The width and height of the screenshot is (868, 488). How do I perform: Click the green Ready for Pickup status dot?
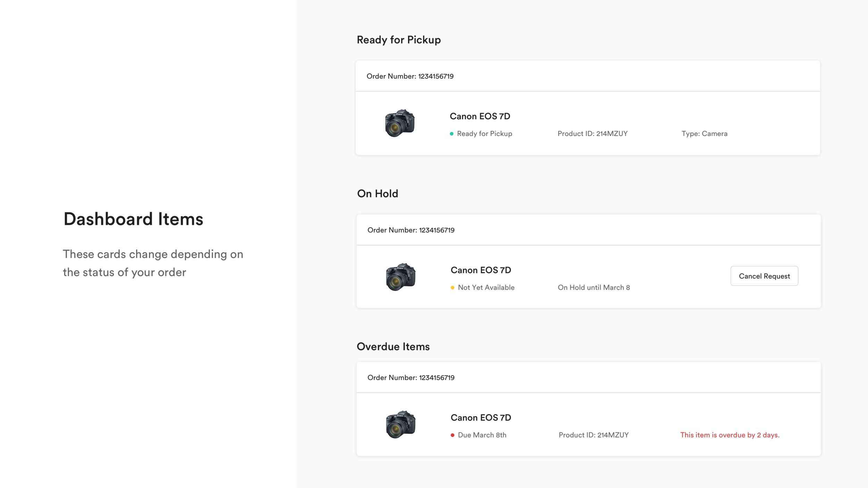pyautogui.click(x=452, y=134)
